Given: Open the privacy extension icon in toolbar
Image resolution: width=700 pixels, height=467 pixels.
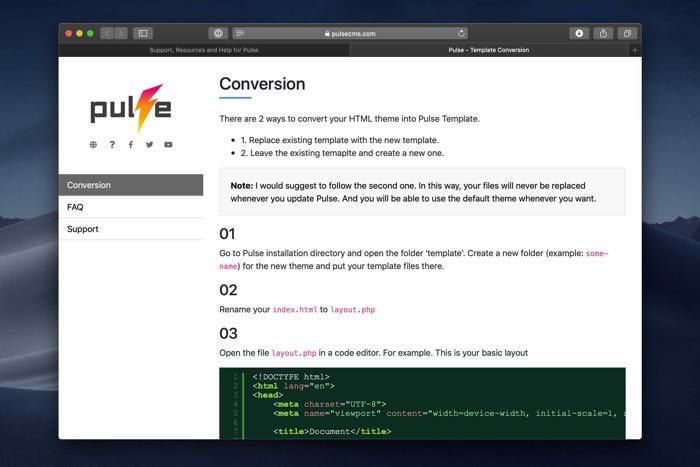Looking at the screenshot, I should [218, 33].
